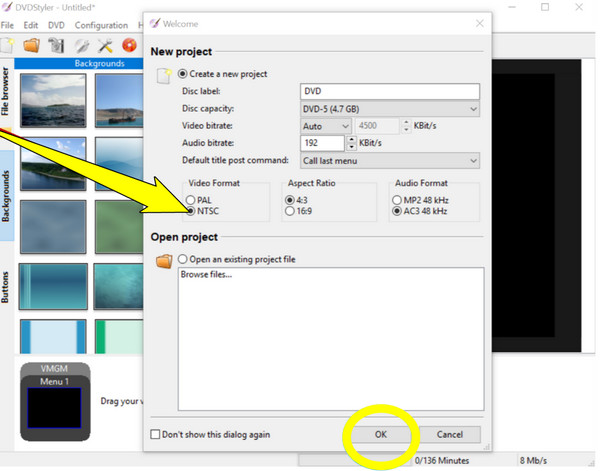The width and height of the screenshot is (600, 471).
Task: Select the green-edged pale background thumbnail
Action: (119, 336)
